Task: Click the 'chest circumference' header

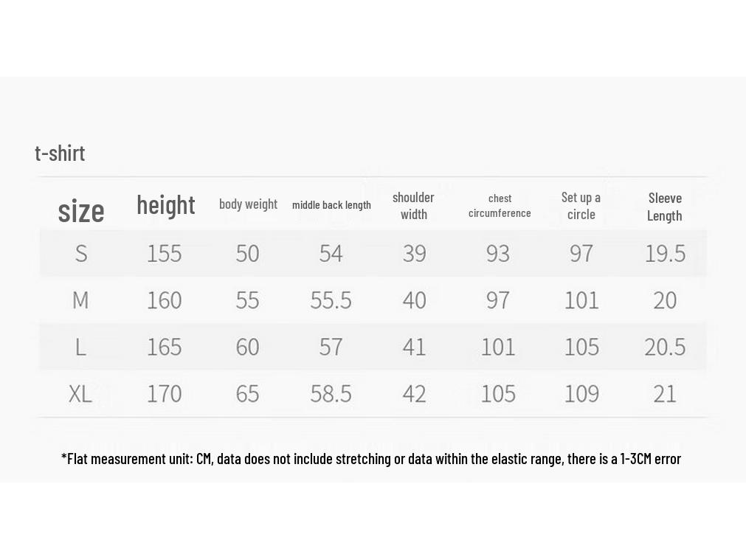Action: point(500,206)
